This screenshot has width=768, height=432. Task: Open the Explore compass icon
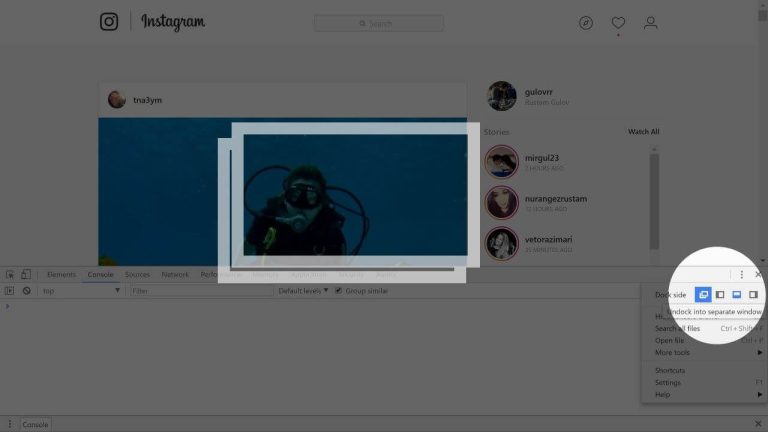coord(586,23)
